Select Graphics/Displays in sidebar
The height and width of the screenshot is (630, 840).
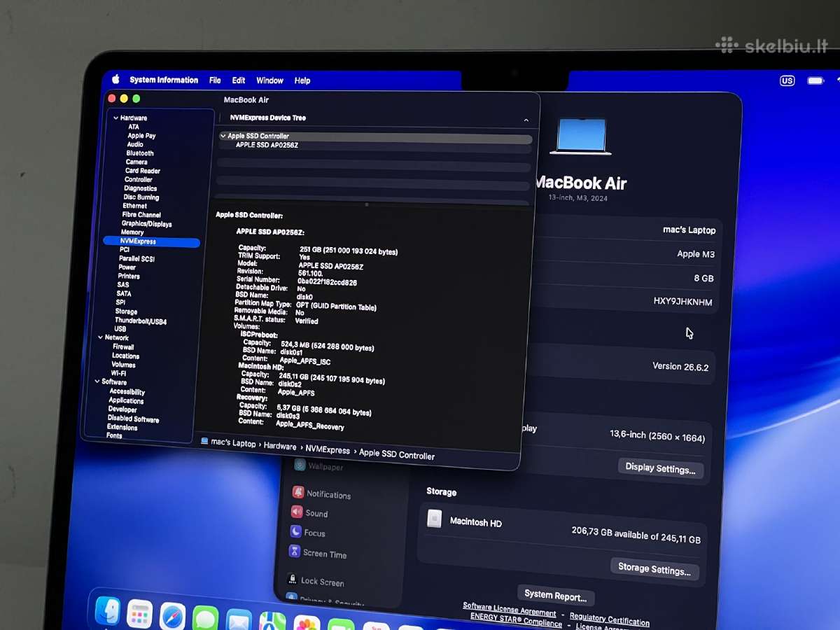[146, 224]
